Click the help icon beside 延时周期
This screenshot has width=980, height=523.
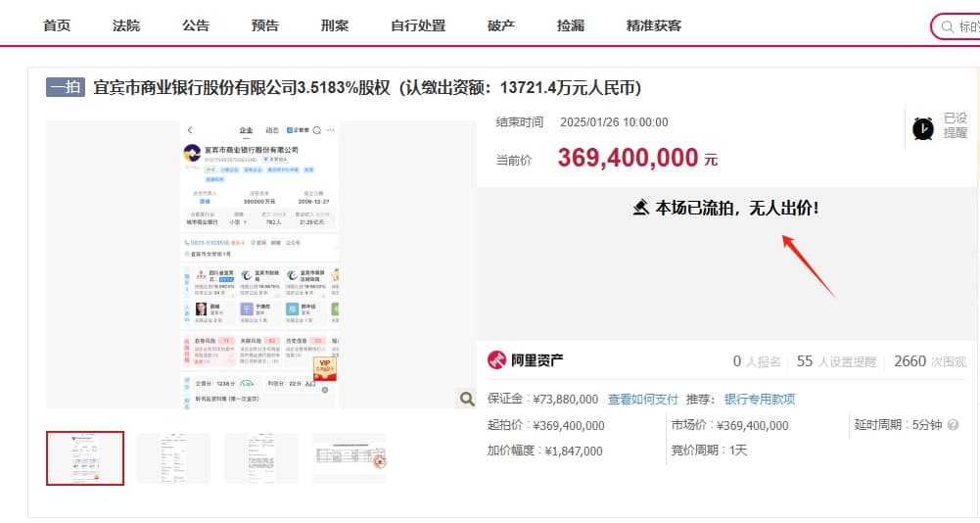coord(953,425)
